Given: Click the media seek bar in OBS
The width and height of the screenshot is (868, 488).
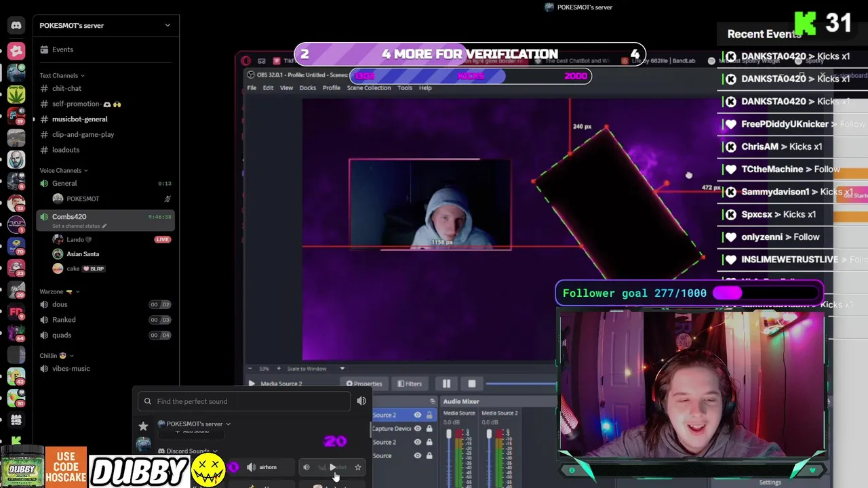Looking at the screenshot, I should click(x=521, y=384).
